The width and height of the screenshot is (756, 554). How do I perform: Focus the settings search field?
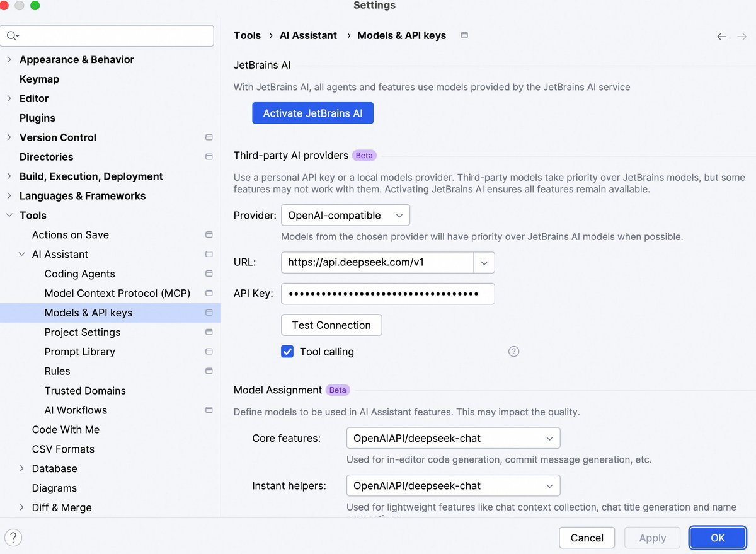(107, 36)
